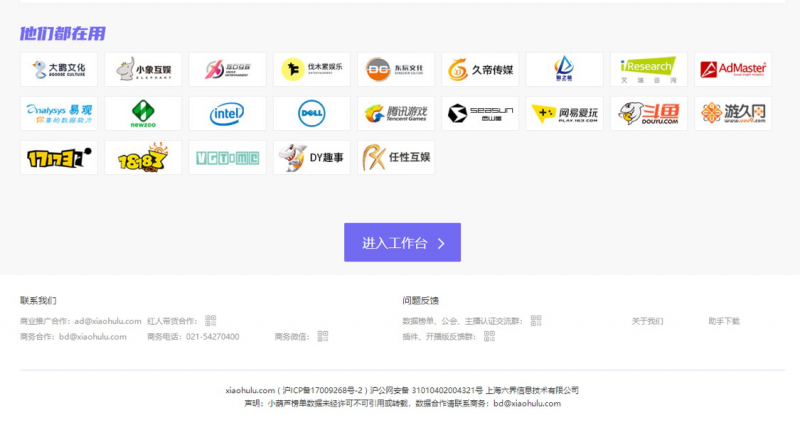The image size is (800, 425).
Task: Select the DY趣事 logo
Action: point(312,158)
